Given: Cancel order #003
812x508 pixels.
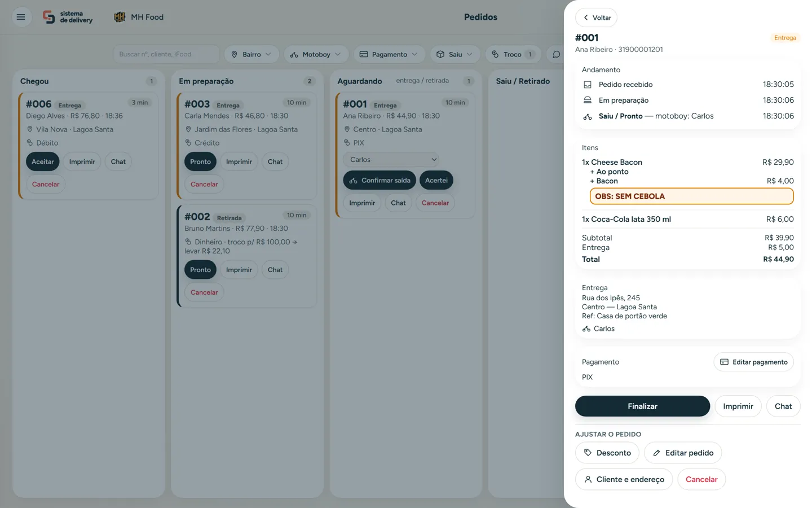Looking at the screenshot, I should 204,184.
